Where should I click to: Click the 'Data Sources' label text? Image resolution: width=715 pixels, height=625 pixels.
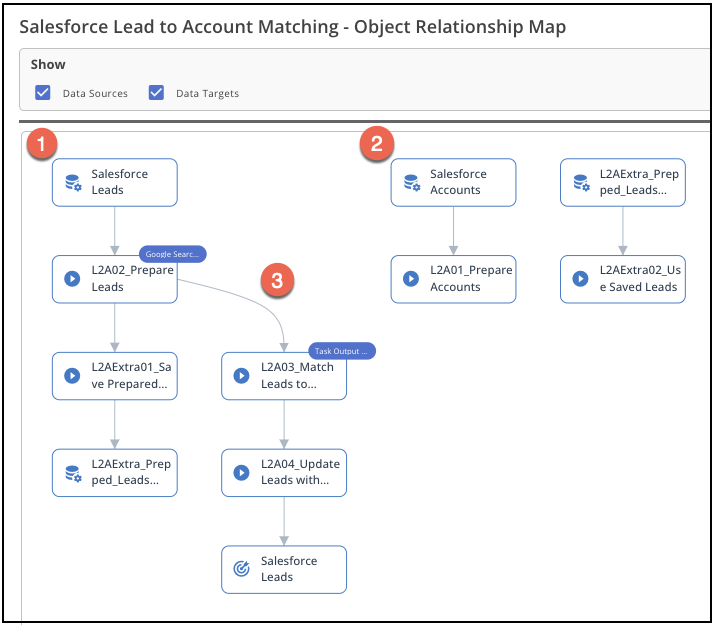(x=95, y=93)
